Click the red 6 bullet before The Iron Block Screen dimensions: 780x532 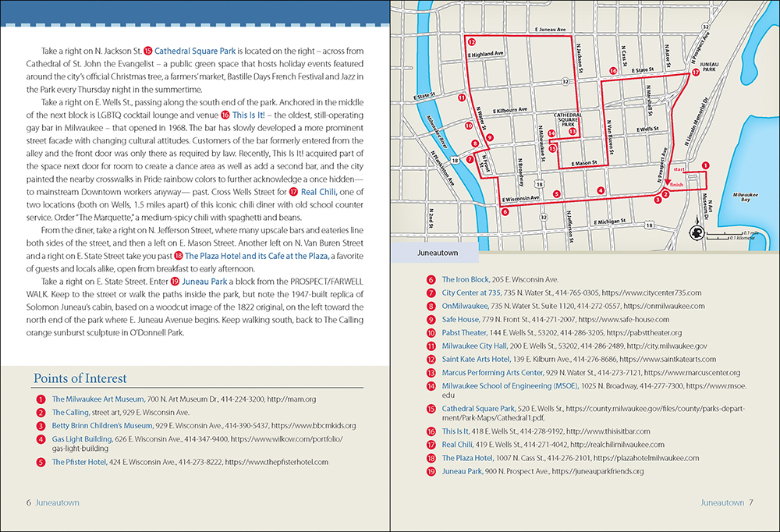point(431,280)
